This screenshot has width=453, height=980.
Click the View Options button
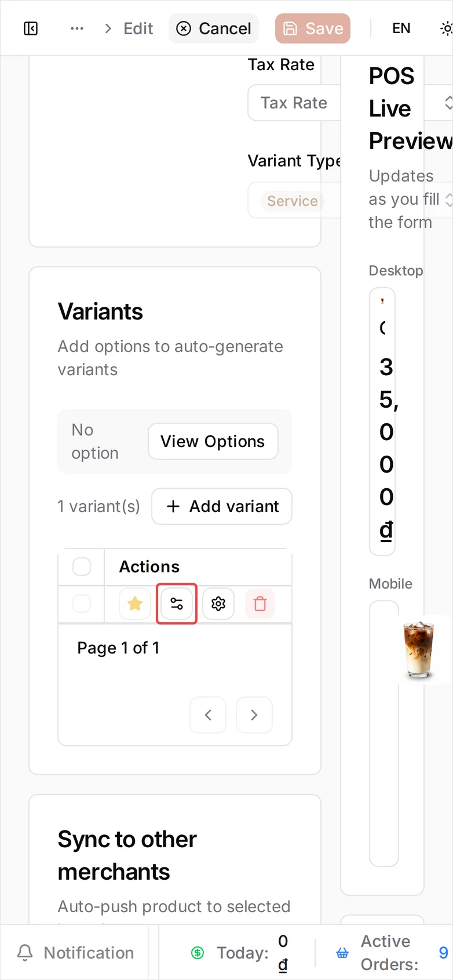pyautogui.click(x=213, y=441)
